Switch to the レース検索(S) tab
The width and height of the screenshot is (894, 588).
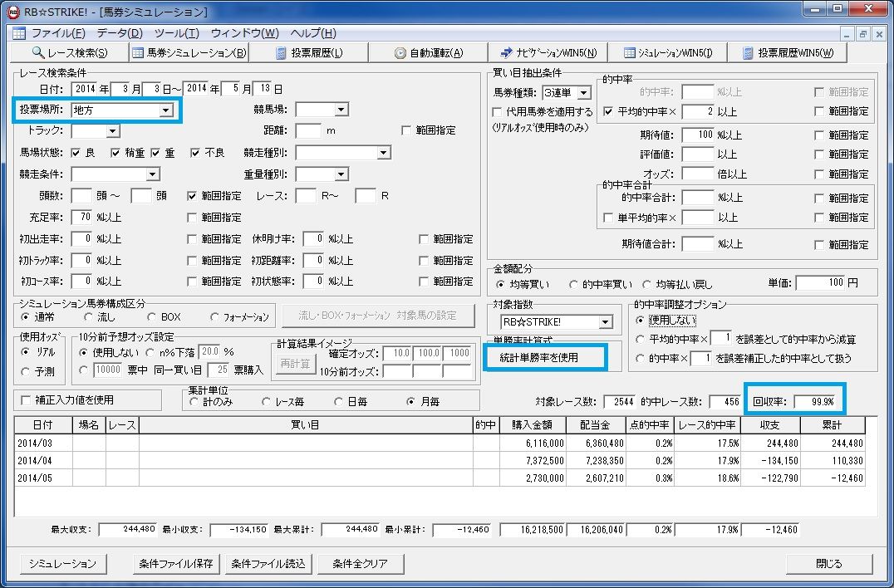[70, 53]
